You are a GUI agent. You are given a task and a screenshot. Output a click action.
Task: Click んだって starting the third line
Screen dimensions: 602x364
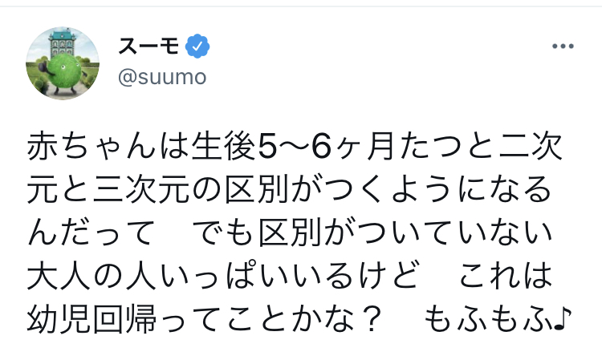(90, 233)
